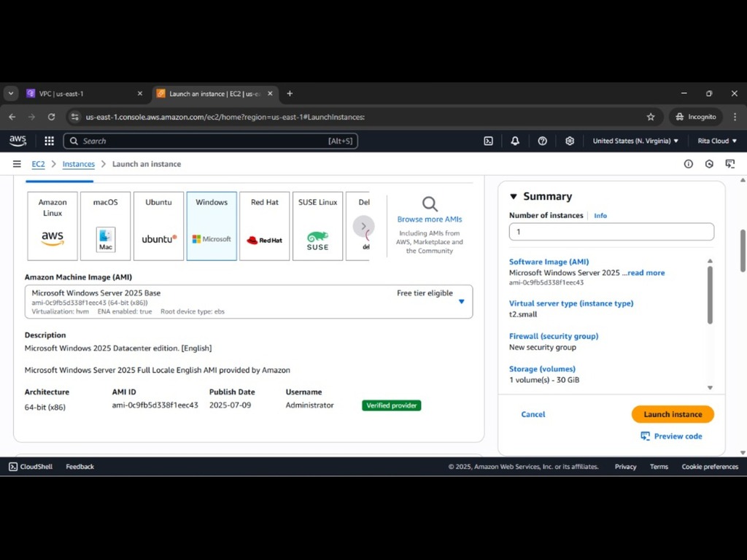Open CloudShell from the top navigation bar
Image resolution: width=747 pixels, height=560 pixels.
488,141
